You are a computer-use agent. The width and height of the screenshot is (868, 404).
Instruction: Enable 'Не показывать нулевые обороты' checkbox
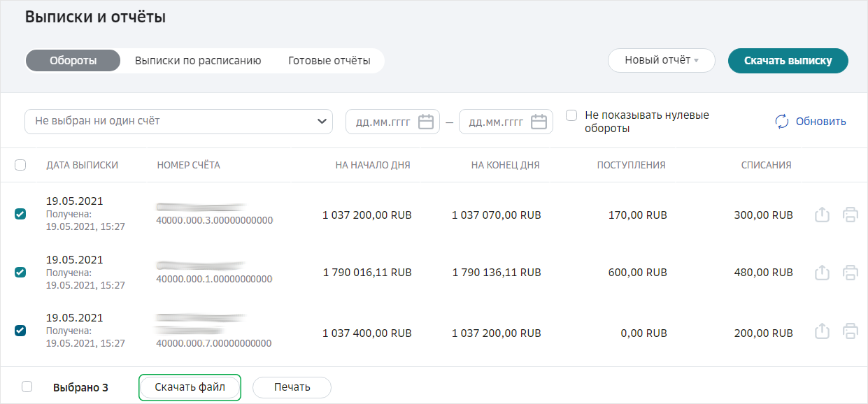tap(571, 115)
